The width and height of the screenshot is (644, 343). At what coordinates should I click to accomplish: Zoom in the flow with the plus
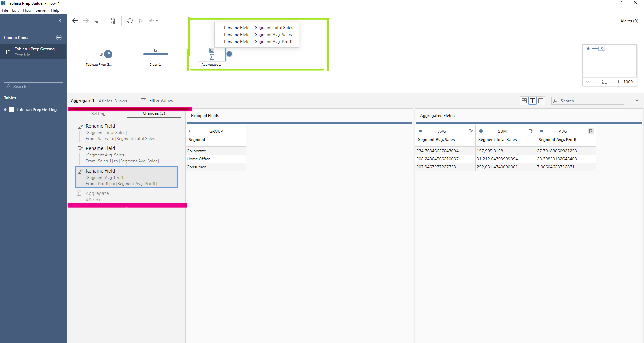[x=618, y=82]
